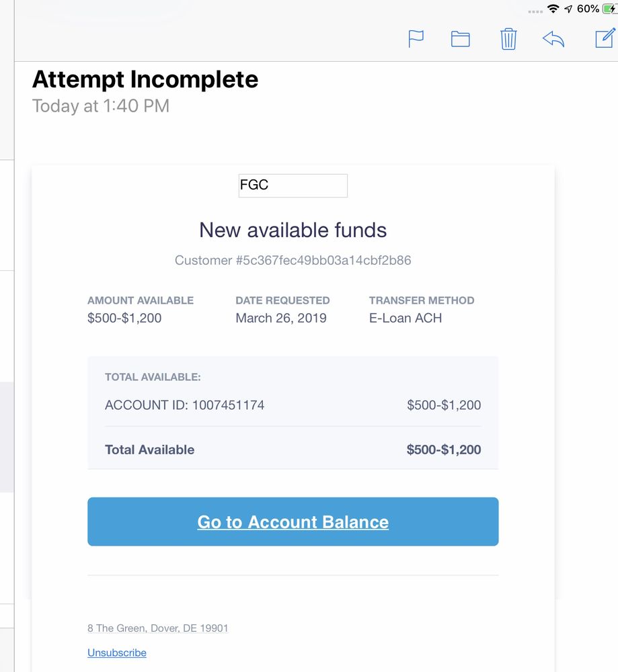Tap the Account ID 1007451174 row
Screen dimensions: 618x672
(x=293, y=405)
